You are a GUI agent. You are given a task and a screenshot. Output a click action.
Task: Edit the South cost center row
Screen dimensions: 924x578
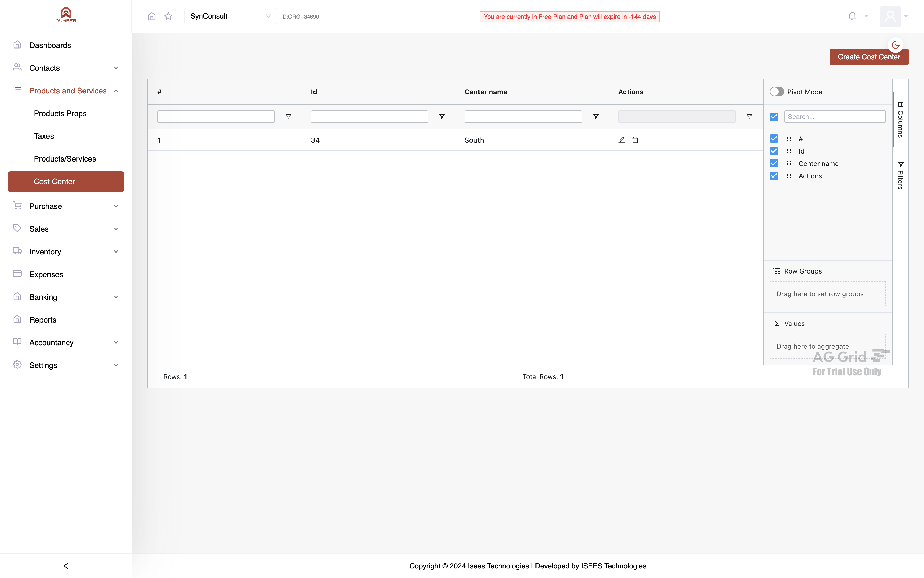[622, 140]
